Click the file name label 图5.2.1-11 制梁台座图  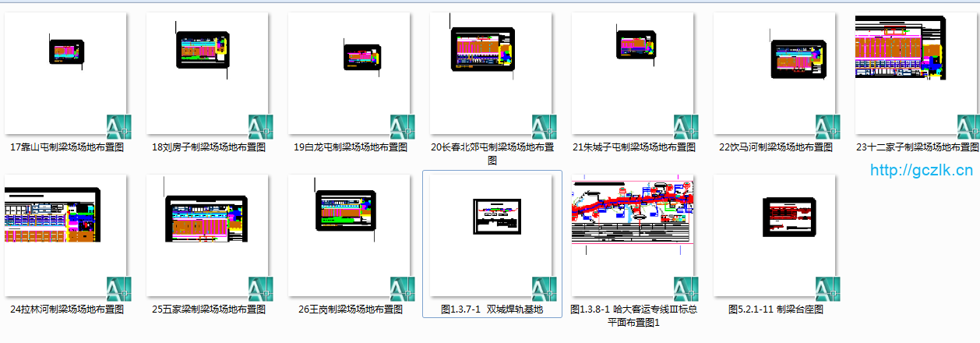point(776,309)
